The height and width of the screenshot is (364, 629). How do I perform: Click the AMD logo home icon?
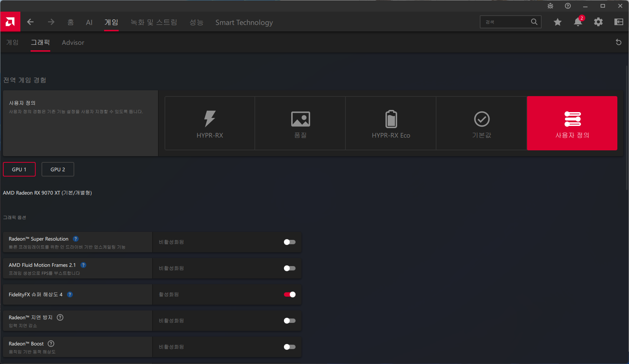pyautogui.click(x=10, y=22)
